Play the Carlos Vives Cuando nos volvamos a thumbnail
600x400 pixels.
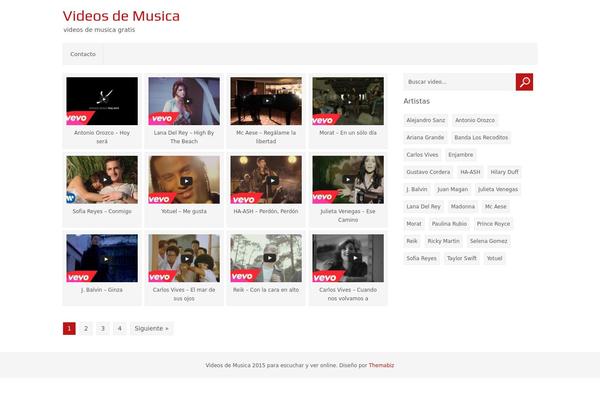coord(348,258)
